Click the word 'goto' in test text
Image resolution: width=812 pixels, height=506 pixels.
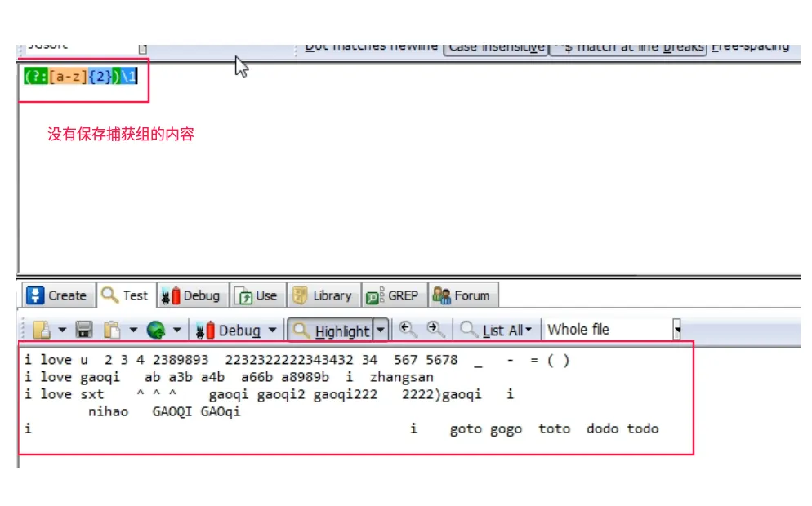pos(466,429)
